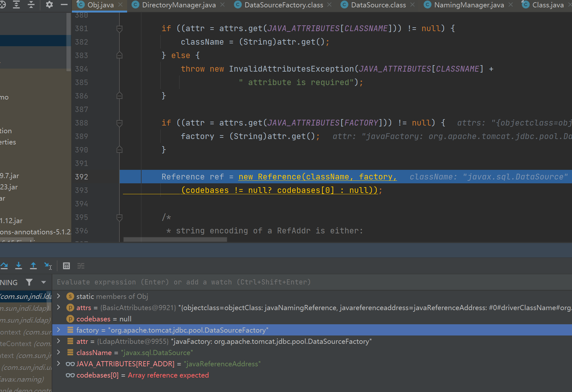Toggle code fold marker at line 383

(119, 56)
